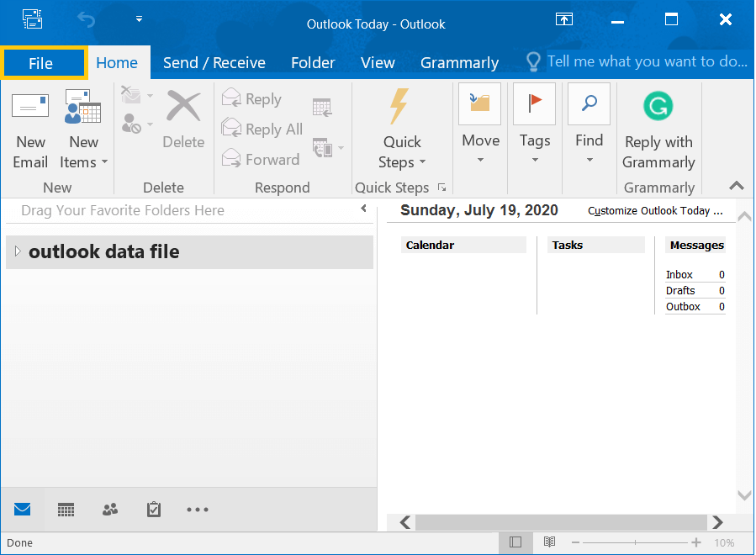The image size is (756, 555).
Task: Click the zoom out minus button
Action: pos(575,542)
